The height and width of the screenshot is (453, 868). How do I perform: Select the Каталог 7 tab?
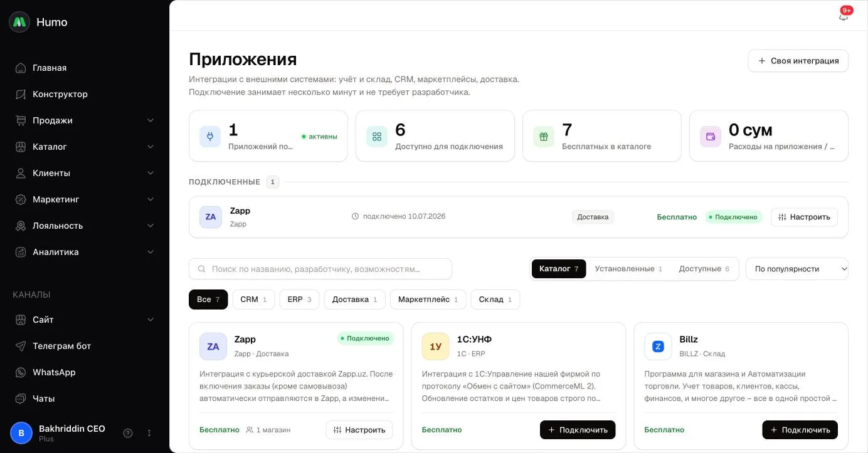click(559, 269)
